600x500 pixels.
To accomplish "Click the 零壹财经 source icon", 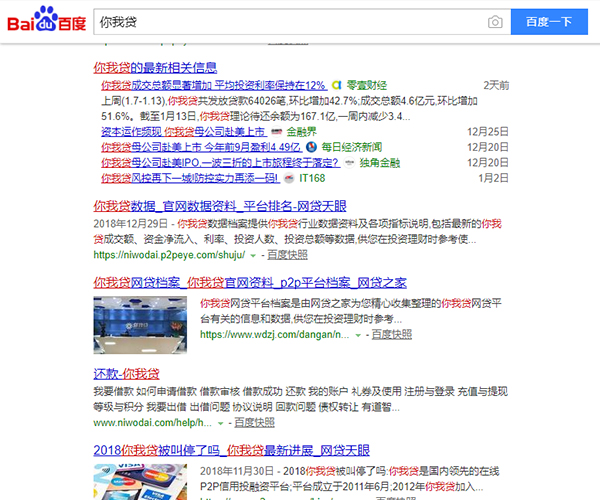I will (338, 86).
